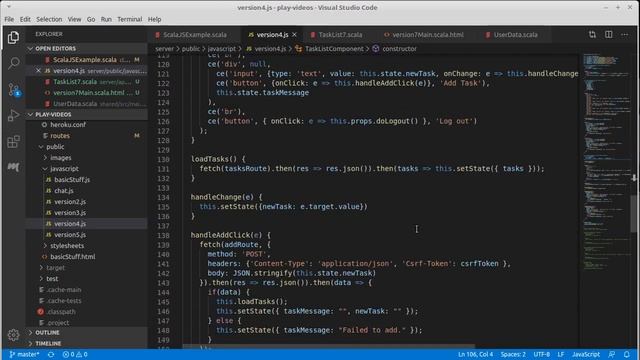
Task: Open the errors and warnings counter
Action: [75, 354]
